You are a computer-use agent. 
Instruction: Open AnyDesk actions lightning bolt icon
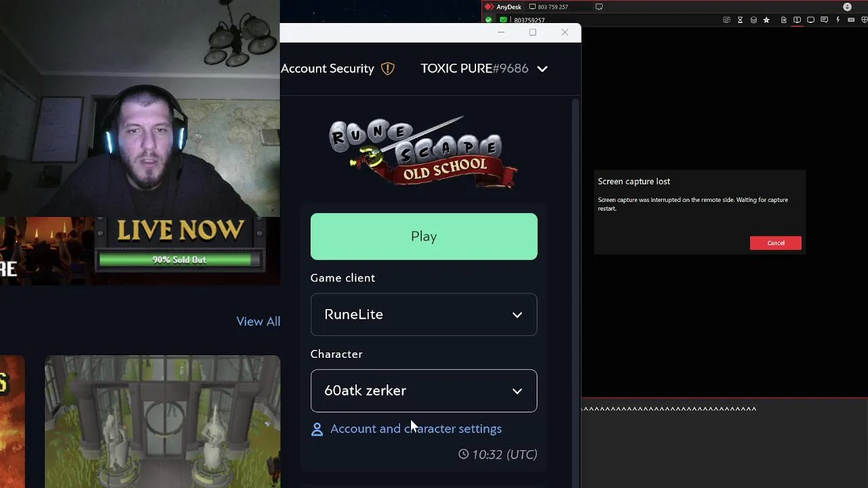click(838, 20)
